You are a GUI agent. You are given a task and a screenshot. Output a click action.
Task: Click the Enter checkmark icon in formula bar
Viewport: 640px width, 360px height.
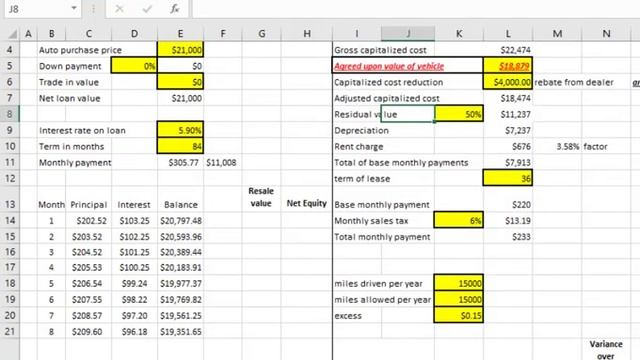coord(147,9)
